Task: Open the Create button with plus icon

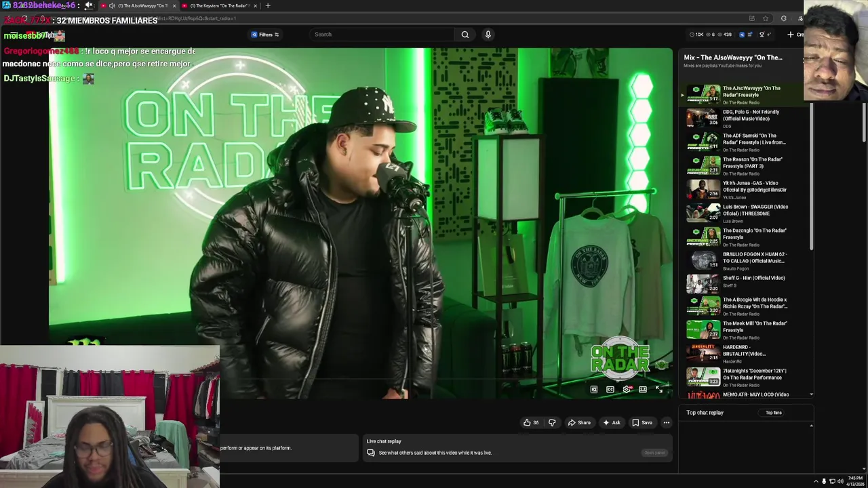Action: pos(795,35)
